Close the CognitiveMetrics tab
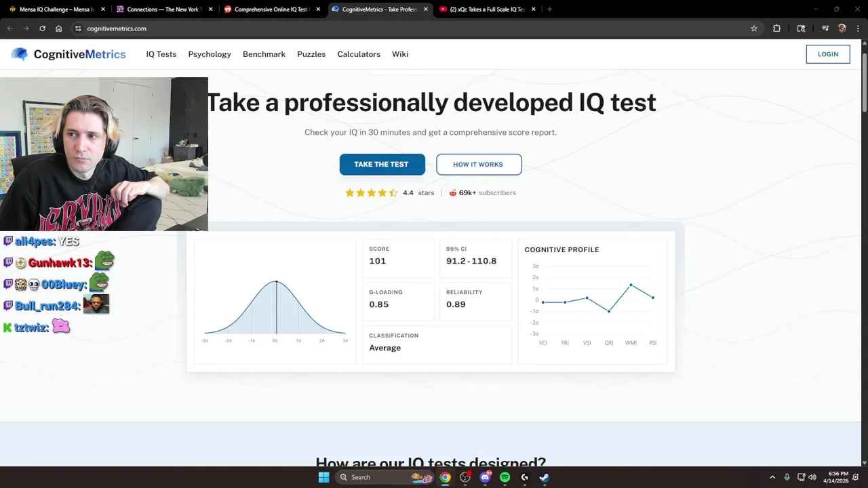This screenshot has width=868, height=488. pos(426,9)
